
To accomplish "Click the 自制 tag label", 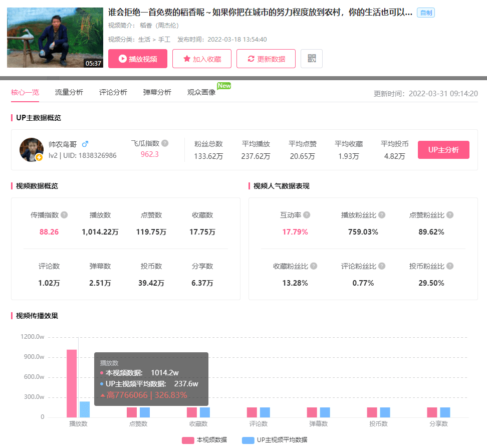I will click(x=425, y=13).
